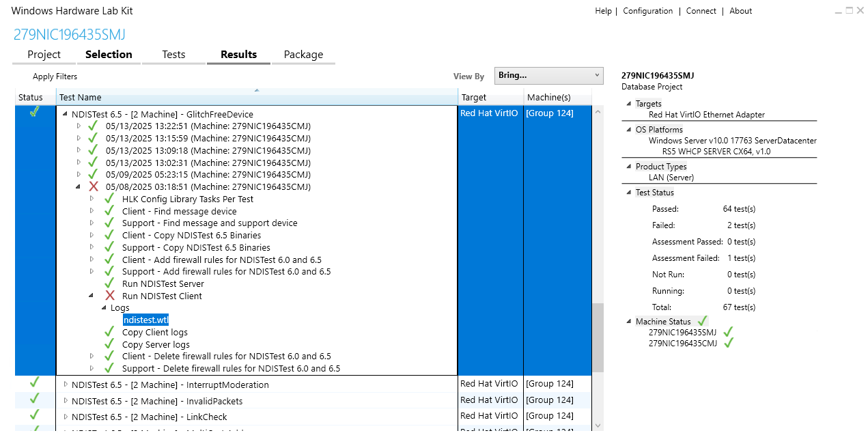The image size is (868, 446).
Task: Sort by the Machine(s) column header
Action: (x=558, y=97)
